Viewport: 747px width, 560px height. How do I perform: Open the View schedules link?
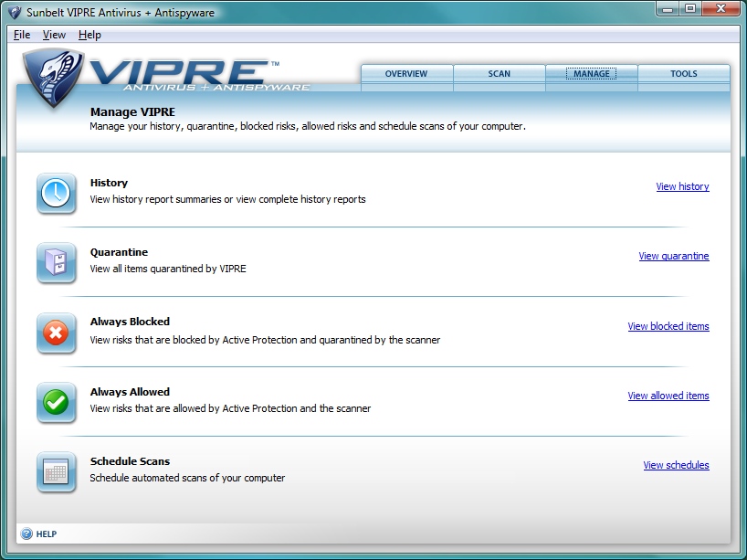(676, 465)
